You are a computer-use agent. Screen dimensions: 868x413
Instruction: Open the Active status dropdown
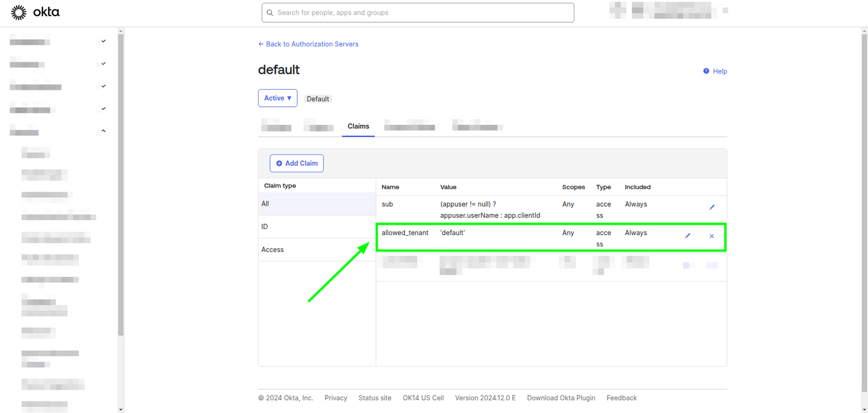(x=277, y=98)
